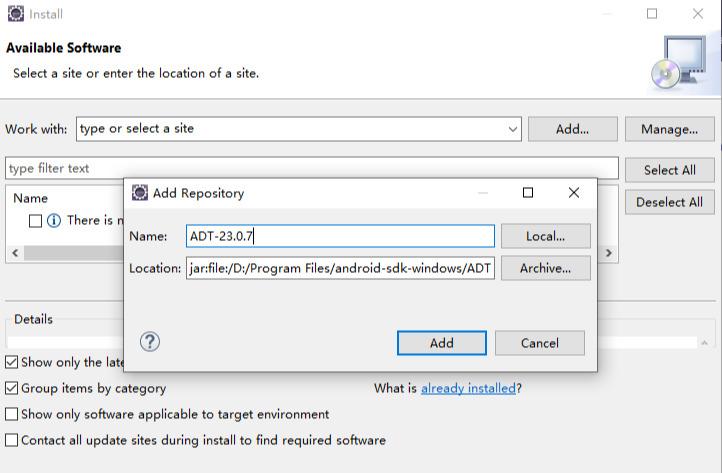Close the Install window
The height and width of the screenshot is (473, 722).
pyautogui.click(x=698, y=14)
